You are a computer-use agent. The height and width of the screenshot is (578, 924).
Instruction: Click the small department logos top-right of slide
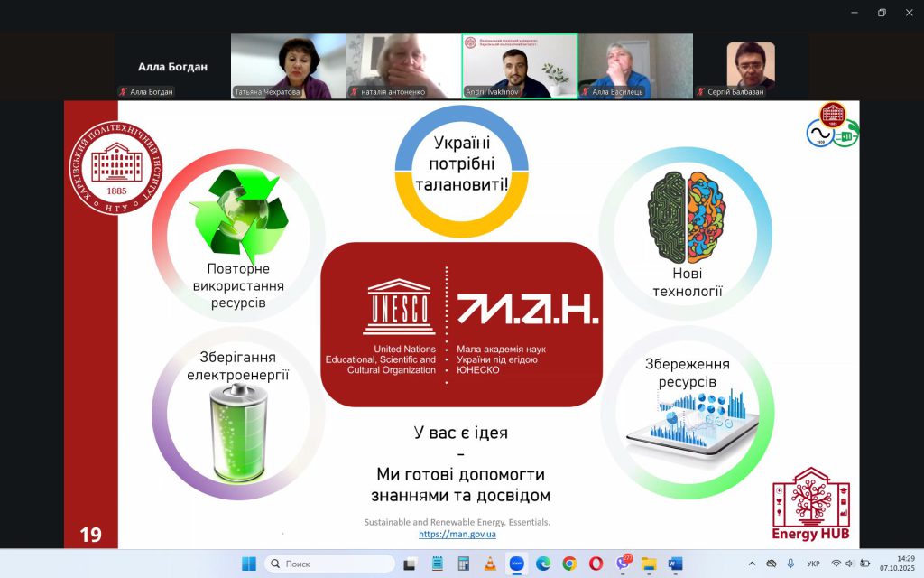pos(833,125)
